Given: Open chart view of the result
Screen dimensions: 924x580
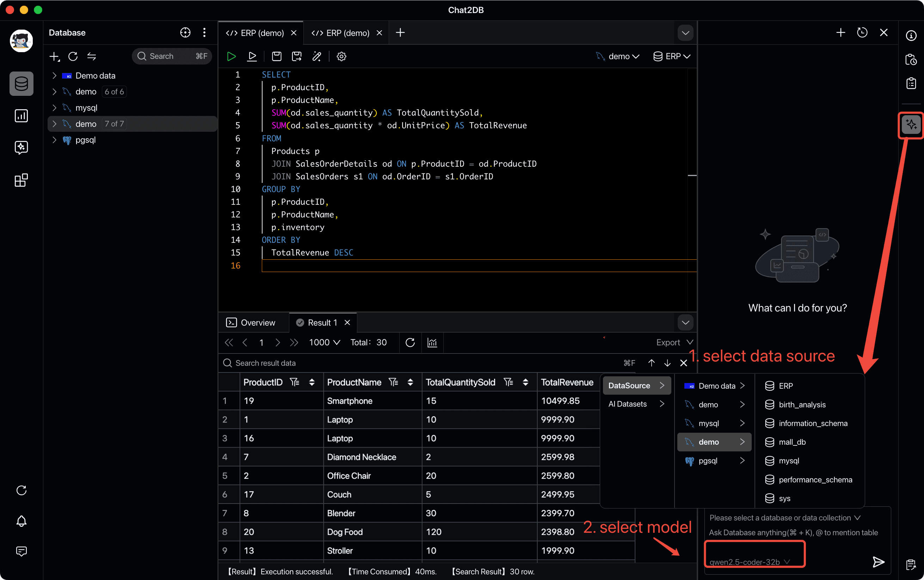Looking at the screenshot, I should [x=432, y=342].
